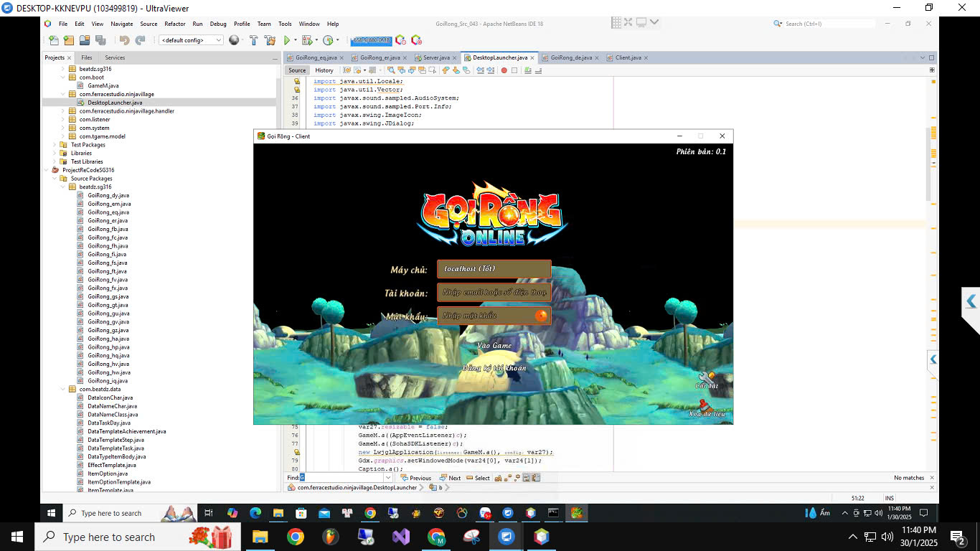Click the orange ball icon in password field

pos(541,316)
